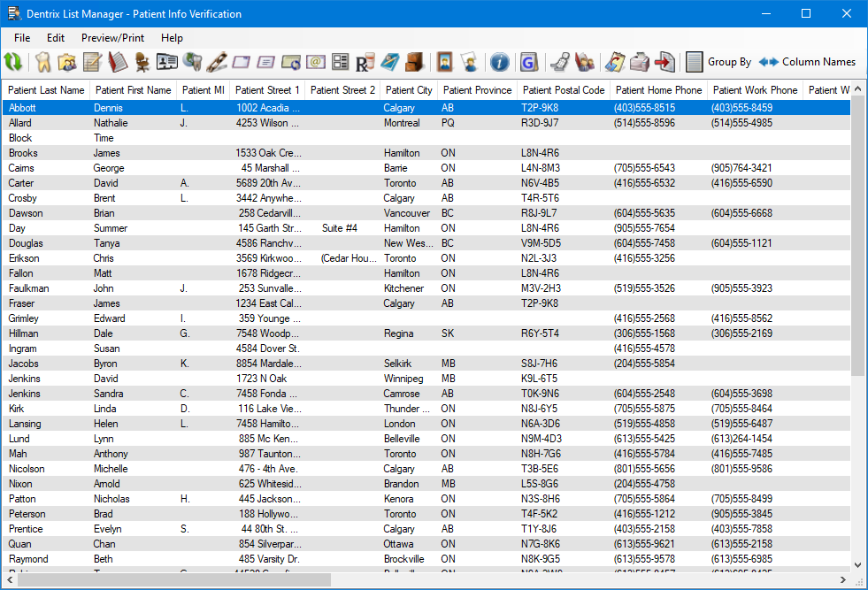
Task: Click the Patient MI column header
Action: 204,89
